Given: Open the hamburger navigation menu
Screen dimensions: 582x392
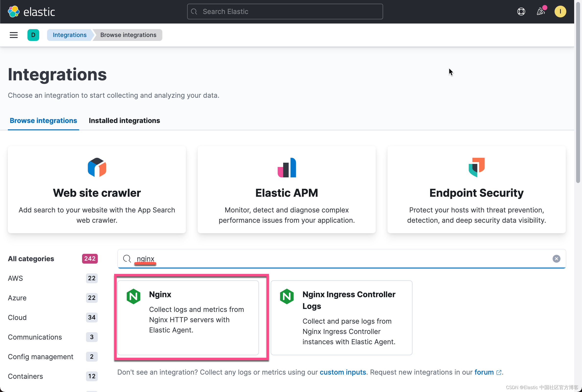Looking at the screenshot, I should [x=14, y=35].
